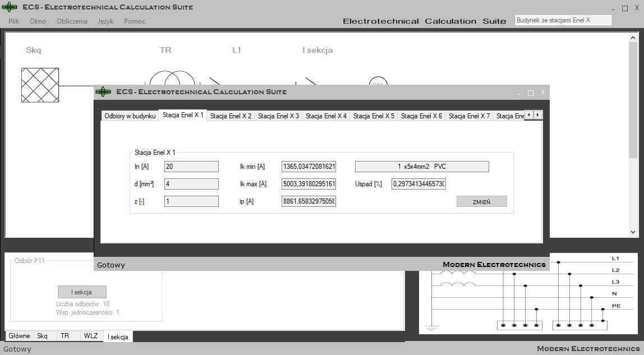Switch to Stacja Enel X 6 tab

point(421,116)
